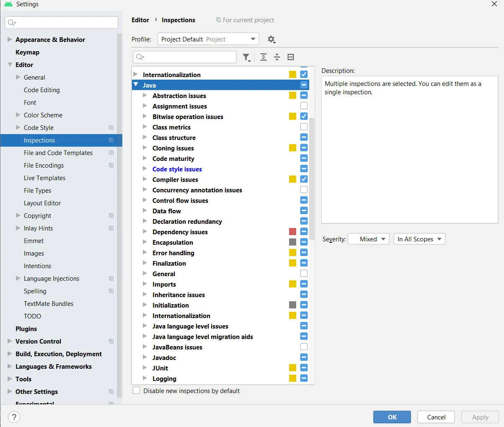Screen dimensions: 504x427
Task: Click the project icon beside Version Control
Action: point(111,342)
